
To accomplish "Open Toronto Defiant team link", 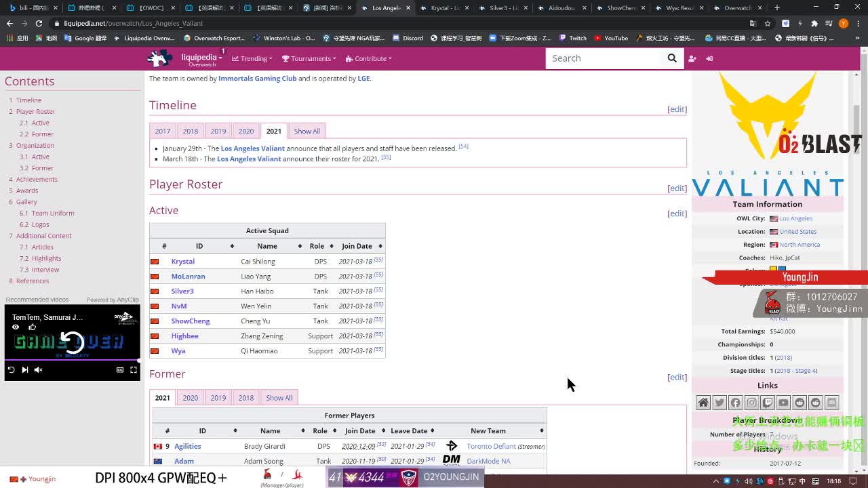I will pos(492,446).
